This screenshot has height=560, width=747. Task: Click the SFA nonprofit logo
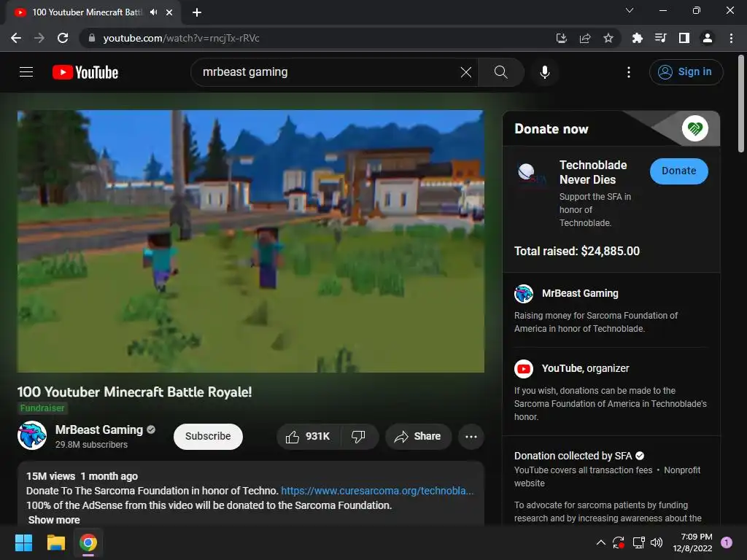coord(531,174)
